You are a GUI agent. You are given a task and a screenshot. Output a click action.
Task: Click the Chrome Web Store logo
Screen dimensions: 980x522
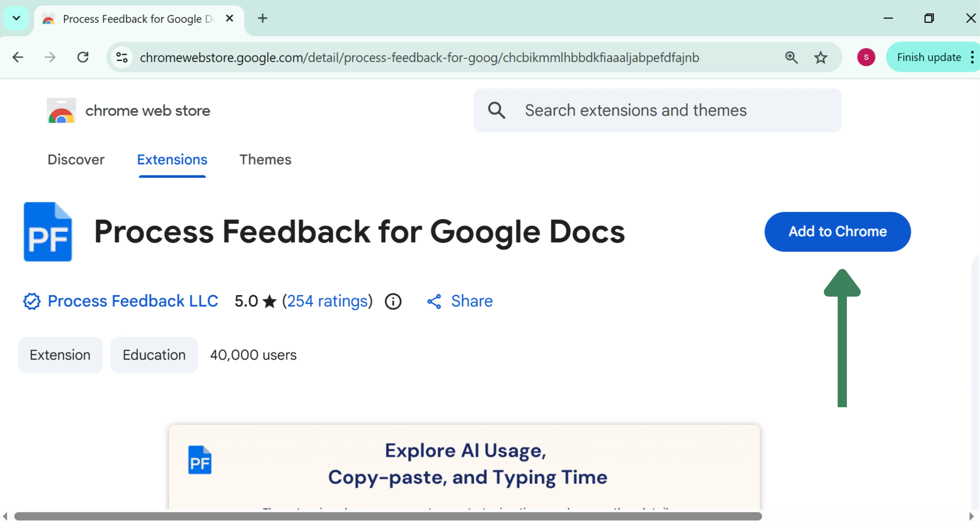pyautogui.click(x=61, y=111)
